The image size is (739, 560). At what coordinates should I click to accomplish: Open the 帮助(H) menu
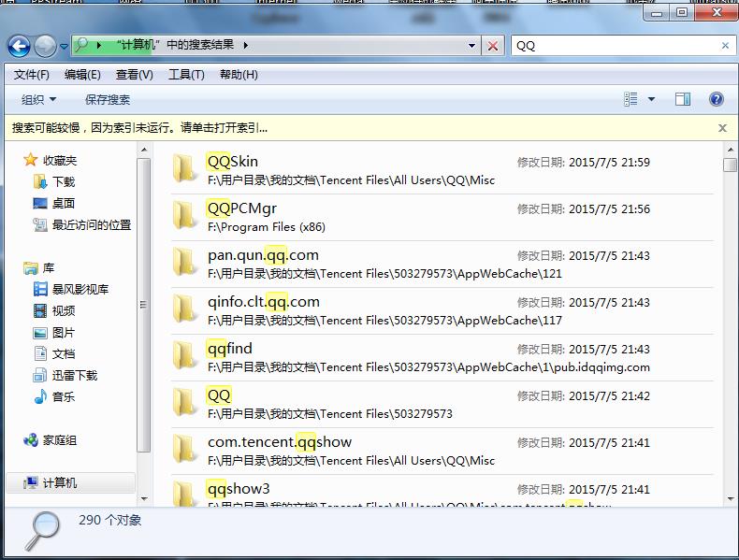click(x=239, y=75)
